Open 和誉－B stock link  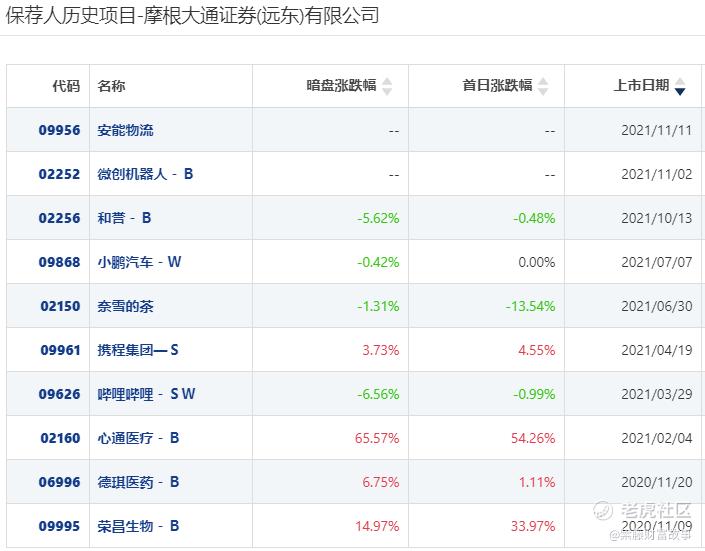pyautogui.click(x=125, y=218)
